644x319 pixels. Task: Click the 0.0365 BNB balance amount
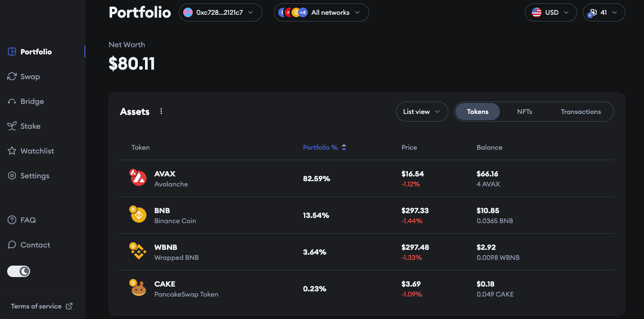coord(495,221)
